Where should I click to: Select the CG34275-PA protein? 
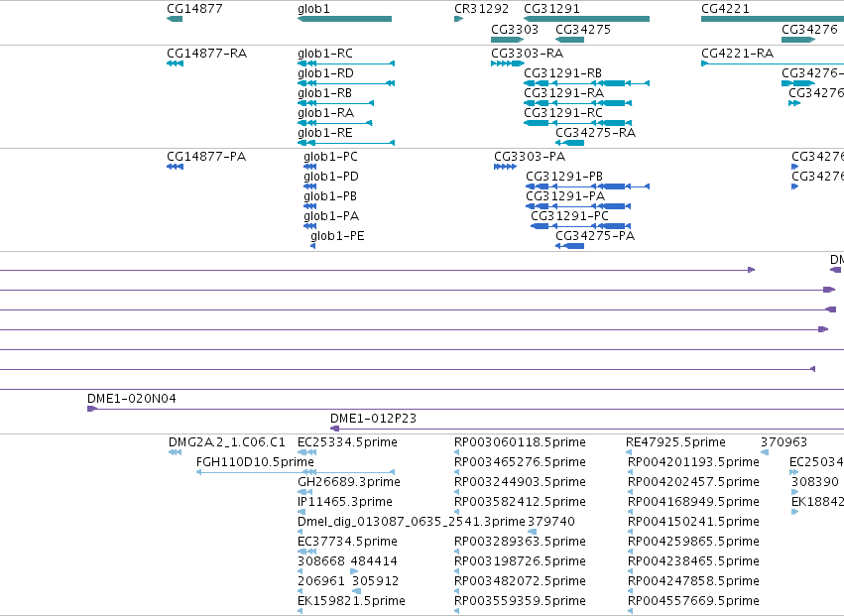pyautogui.click(x=569, y=246)
